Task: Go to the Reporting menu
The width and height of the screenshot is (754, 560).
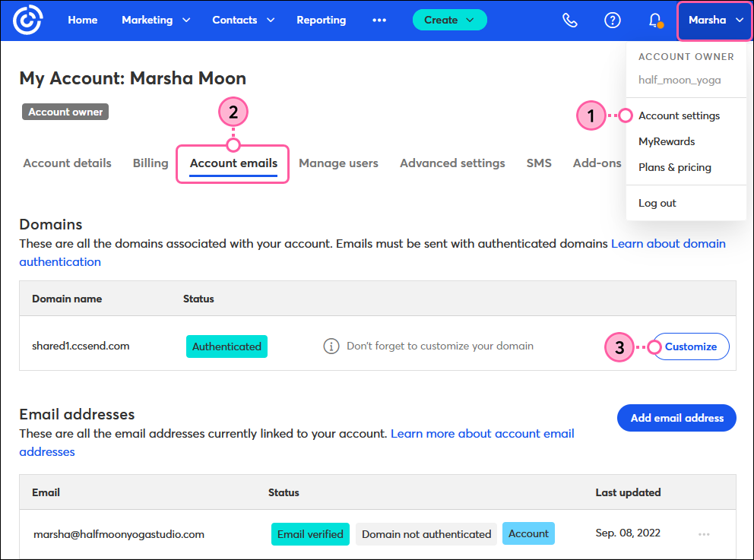Action: (x=321, y=20)
